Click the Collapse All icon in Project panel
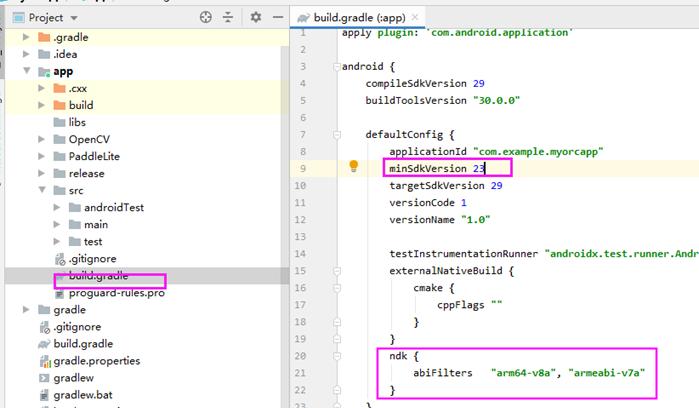The width and height of the screenshot is (699, 408). (x=228, y=17)
